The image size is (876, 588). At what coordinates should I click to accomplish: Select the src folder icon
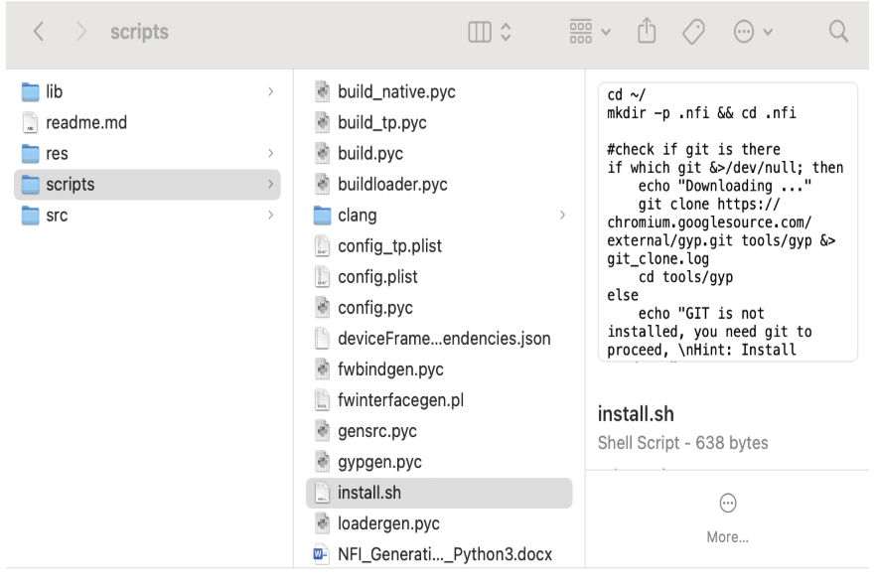pyautogui.click(x=30, y=216)
